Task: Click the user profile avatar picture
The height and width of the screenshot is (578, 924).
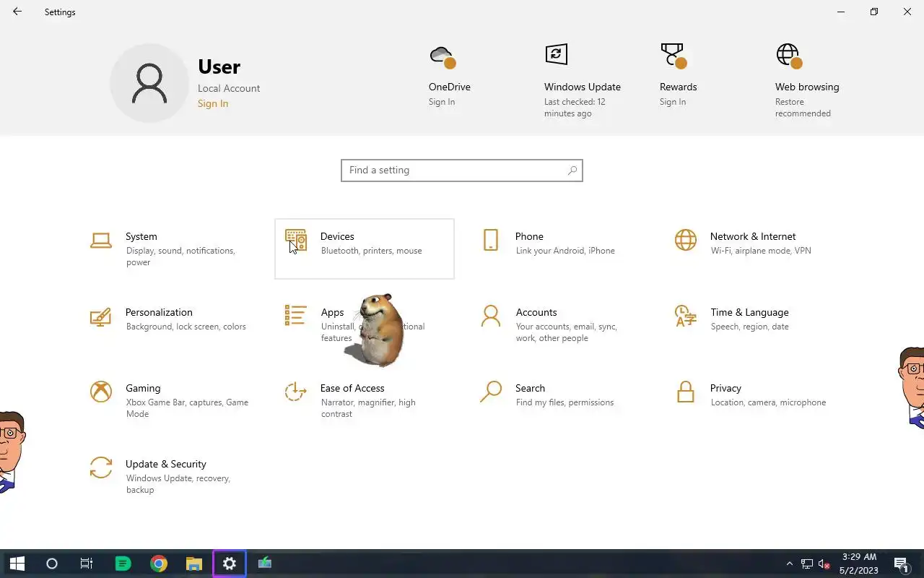Action: [149, 83]
